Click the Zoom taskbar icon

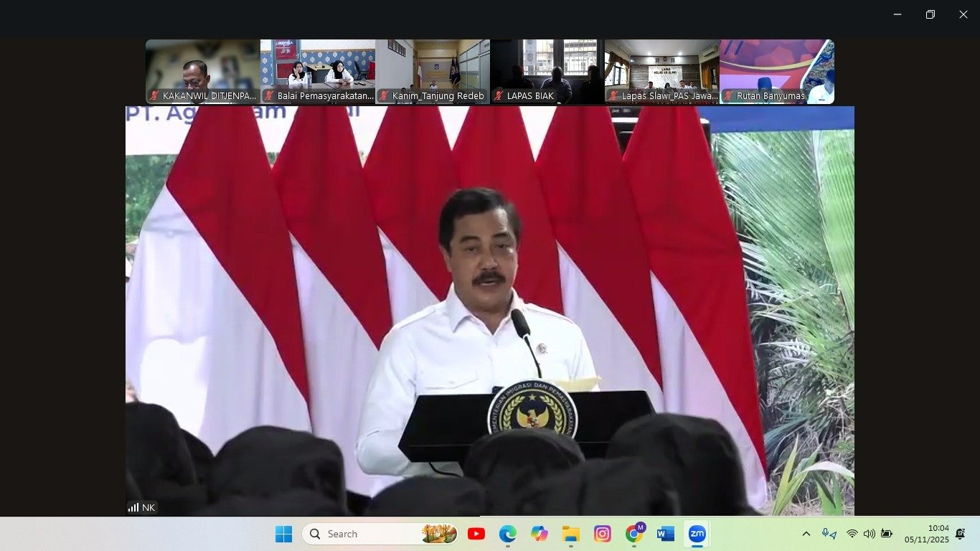coord(697,534)
